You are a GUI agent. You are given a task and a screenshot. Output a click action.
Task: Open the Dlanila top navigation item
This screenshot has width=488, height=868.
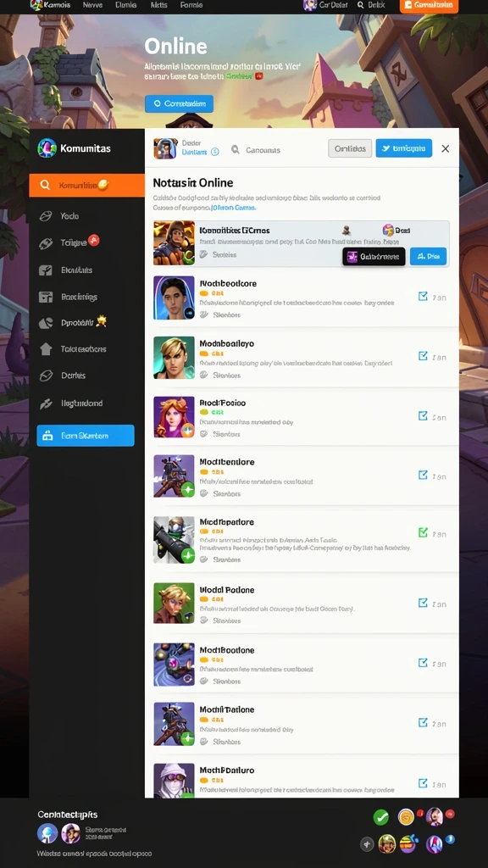point(125,5)
